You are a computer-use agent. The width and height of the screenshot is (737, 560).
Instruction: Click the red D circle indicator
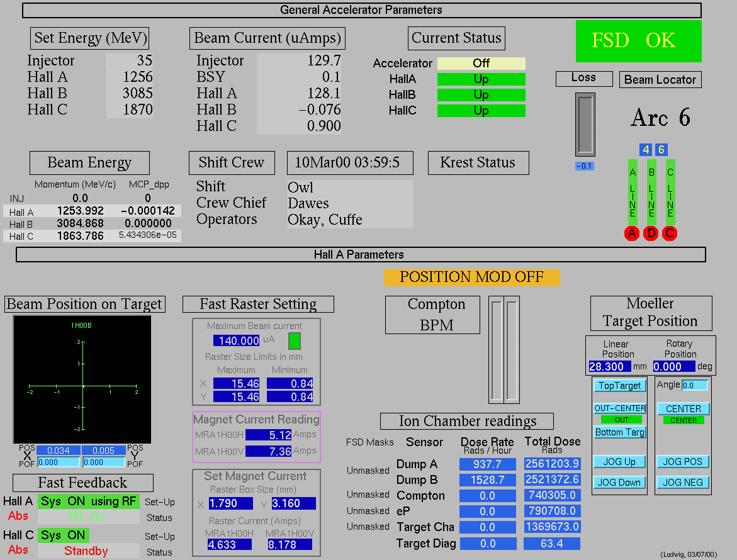pos(651,233)
